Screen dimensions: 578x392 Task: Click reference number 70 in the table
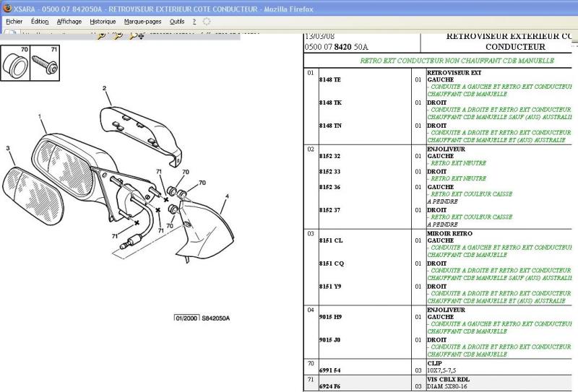coord(311,363)
